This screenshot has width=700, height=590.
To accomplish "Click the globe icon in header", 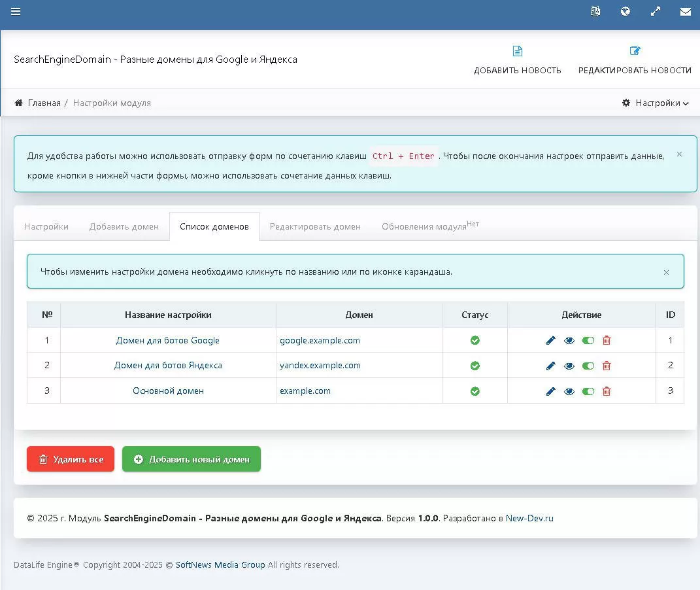I will (x=625, y=12).
